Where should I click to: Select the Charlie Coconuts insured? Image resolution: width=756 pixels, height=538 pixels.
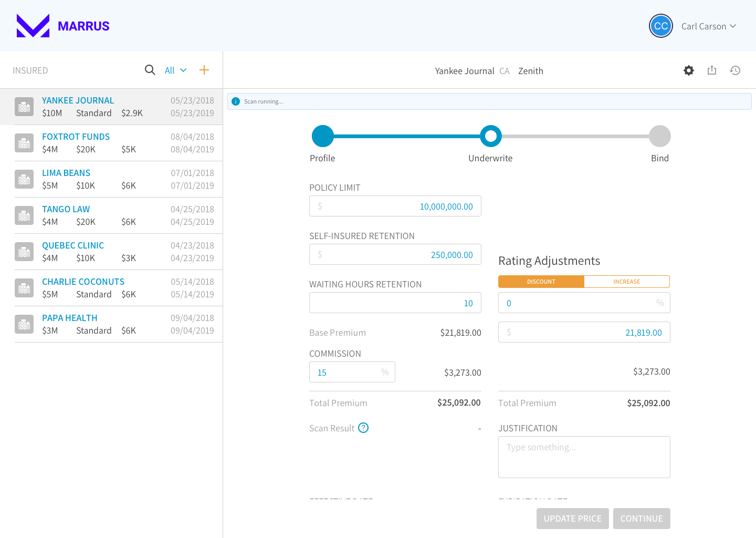[x=111, y=288]
